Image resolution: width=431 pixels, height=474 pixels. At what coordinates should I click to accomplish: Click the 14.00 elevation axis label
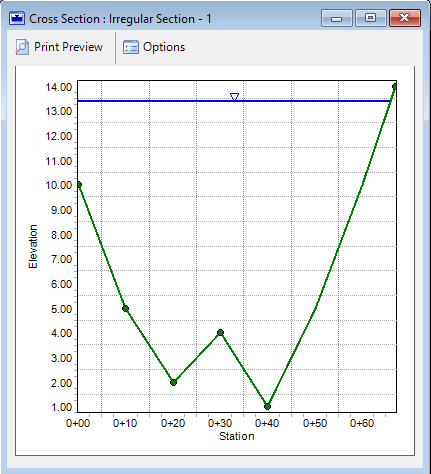[59, 87]
